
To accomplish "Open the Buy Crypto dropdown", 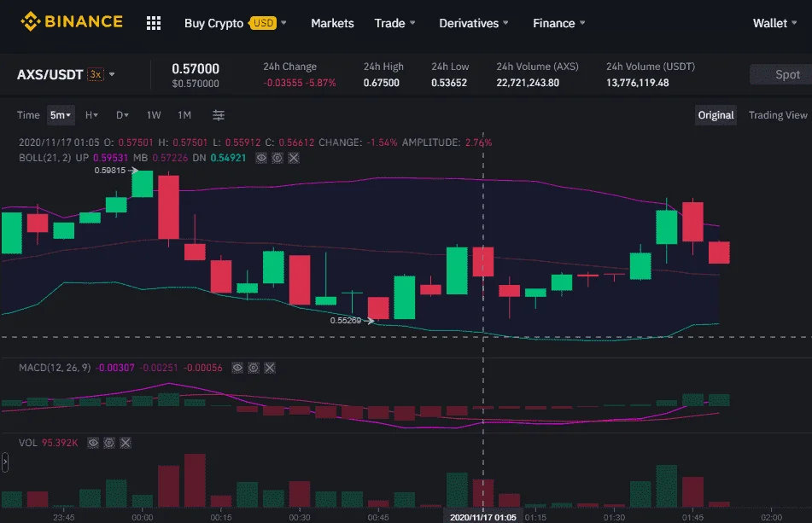I will point(235,23).
